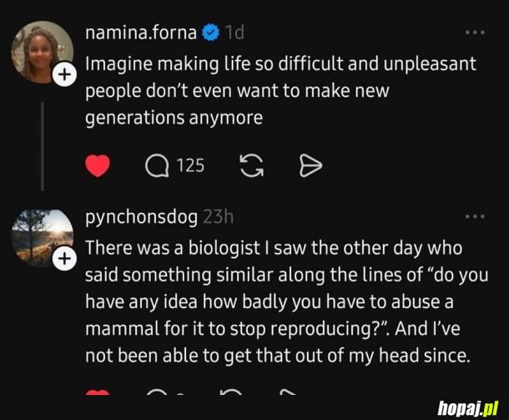
Task: Open the 23h timestamp on reply
Action: click(x=218, y=217)
